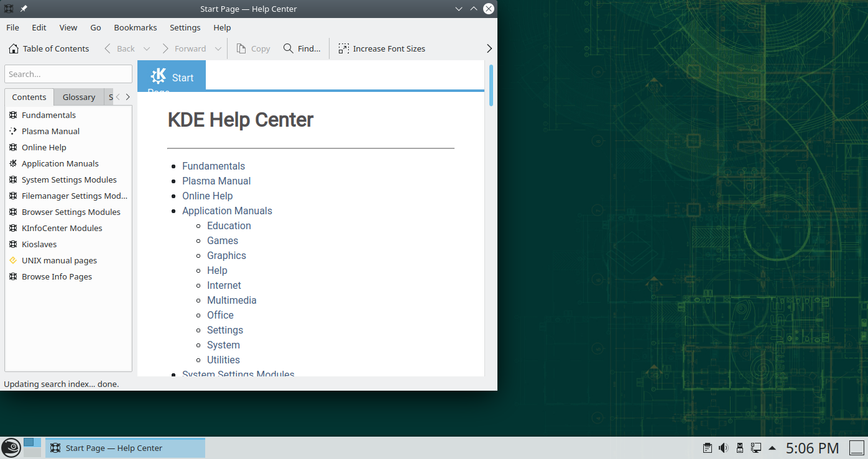Click the Find magnifier icon
The height and width of the screenshot is (459, 868).
[289, 48]
